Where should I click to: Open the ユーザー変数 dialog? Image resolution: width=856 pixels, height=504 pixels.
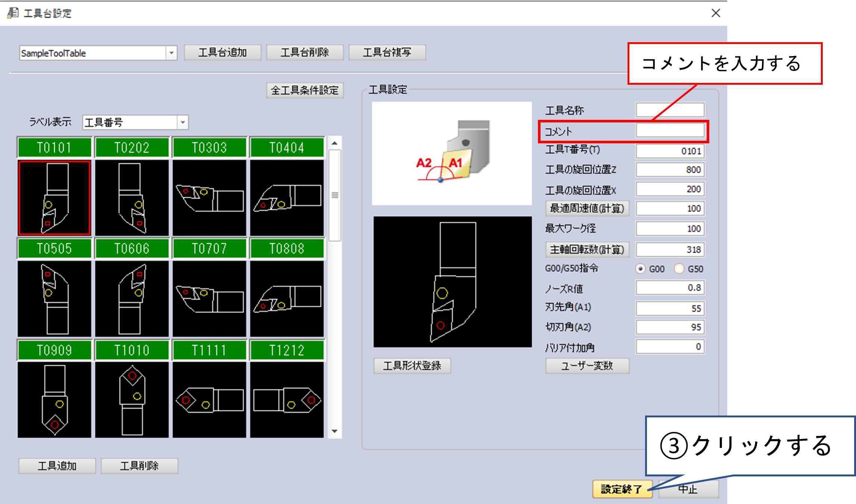[587, 365]
